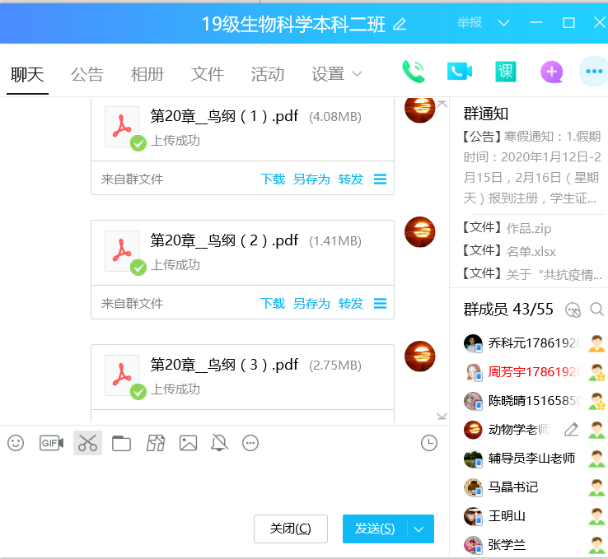Toggle the message notification bell icon
608x559 pixels.
[x=219, y=442]
